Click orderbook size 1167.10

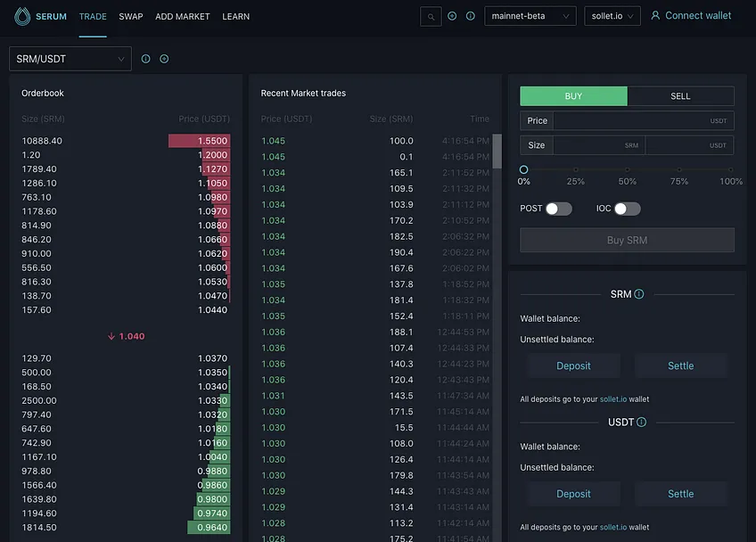(39, 457)
